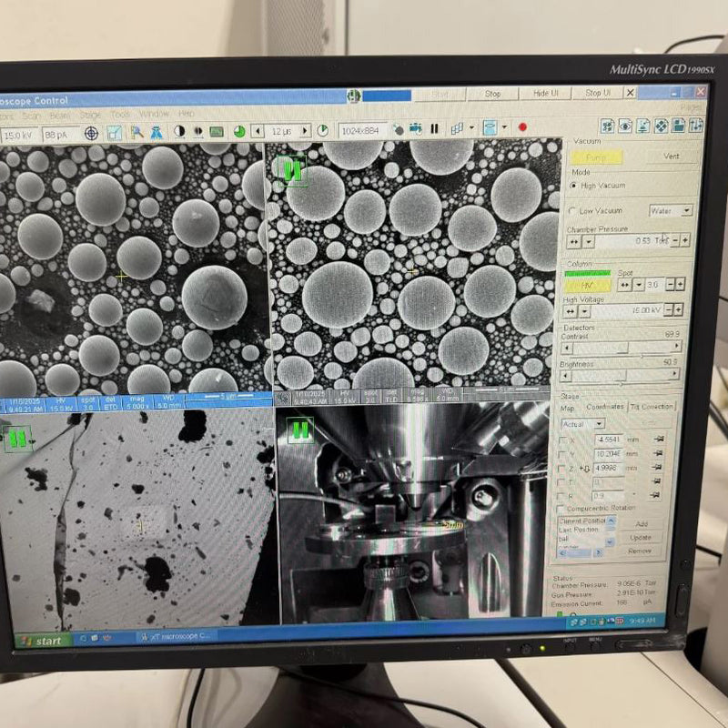This screenshot has width=728, height=728.
Task: Toggle the Y coordinate checkbox
Action: (x=562, y=454)
